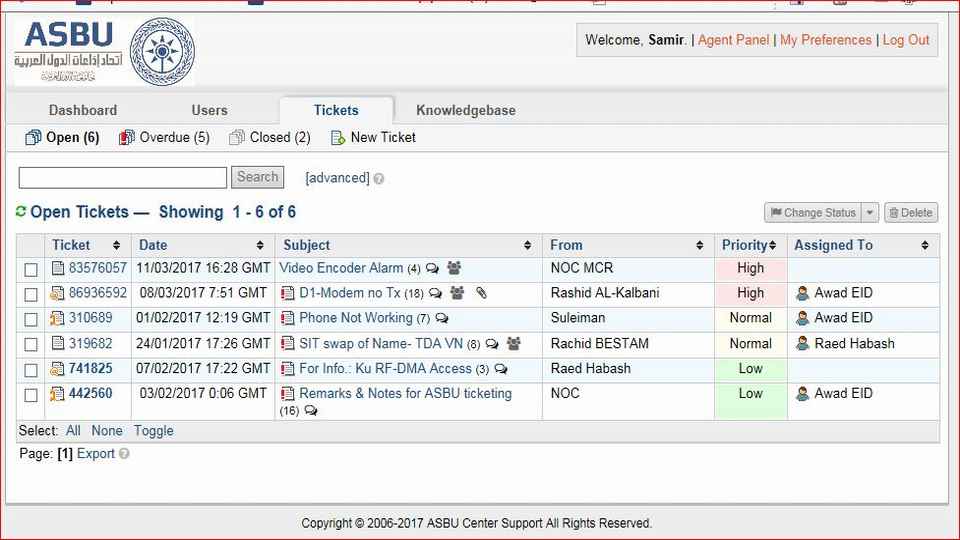This screenshot has height=540, width=960.
Task: Open the Dashboard tab
Action: (83, 110)
